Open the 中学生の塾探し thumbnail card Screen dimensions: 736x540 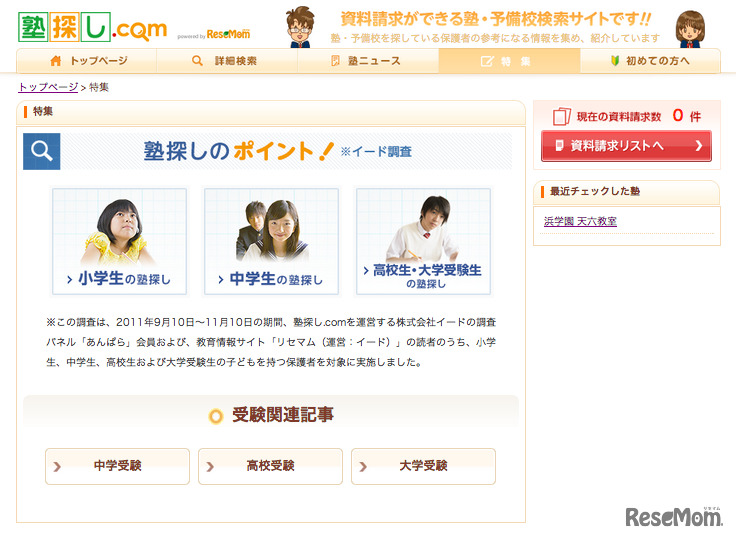[x=271, y=241]
